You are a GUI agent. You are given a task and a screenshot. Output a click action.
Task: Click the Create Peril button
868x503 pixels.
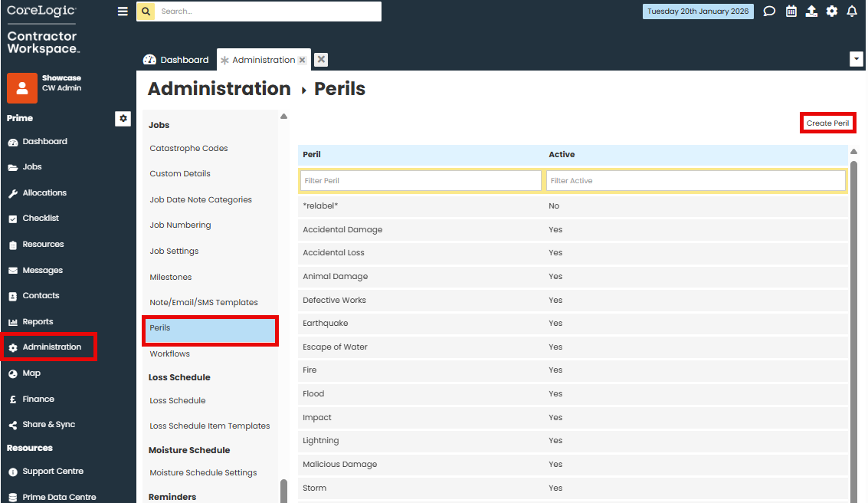tap(827, 123)
